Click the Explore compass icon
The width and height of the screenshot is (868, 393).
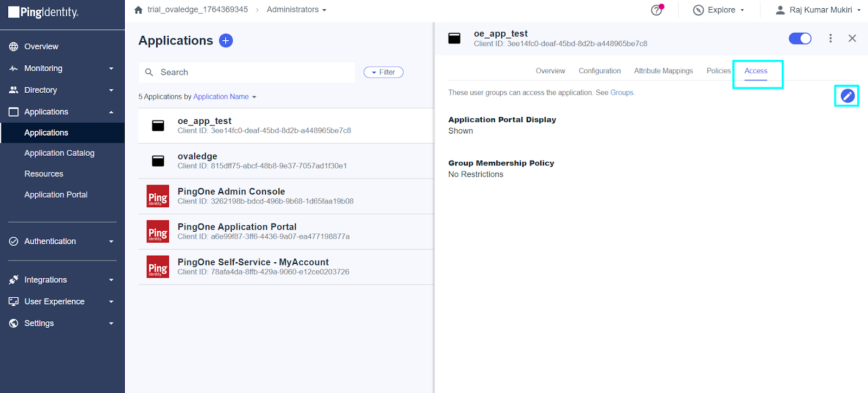698,10
